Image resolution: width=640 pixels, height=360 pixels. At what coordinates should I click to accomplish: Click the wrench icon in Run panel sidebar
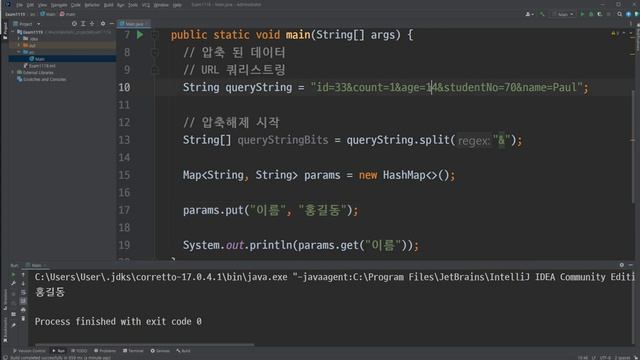(x=13, y=284)
